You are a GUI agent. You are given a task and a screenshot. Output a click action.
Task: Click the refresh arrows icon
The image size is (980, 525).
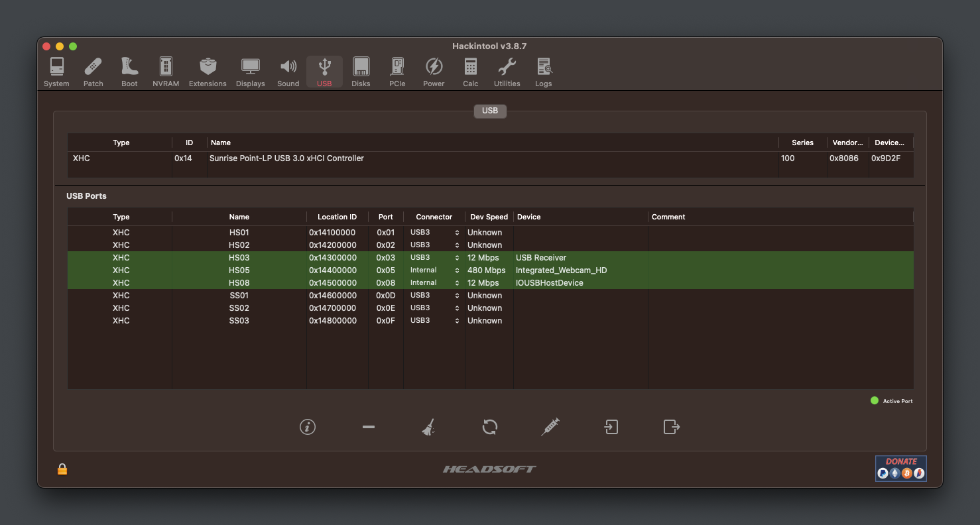pos(490,427)
